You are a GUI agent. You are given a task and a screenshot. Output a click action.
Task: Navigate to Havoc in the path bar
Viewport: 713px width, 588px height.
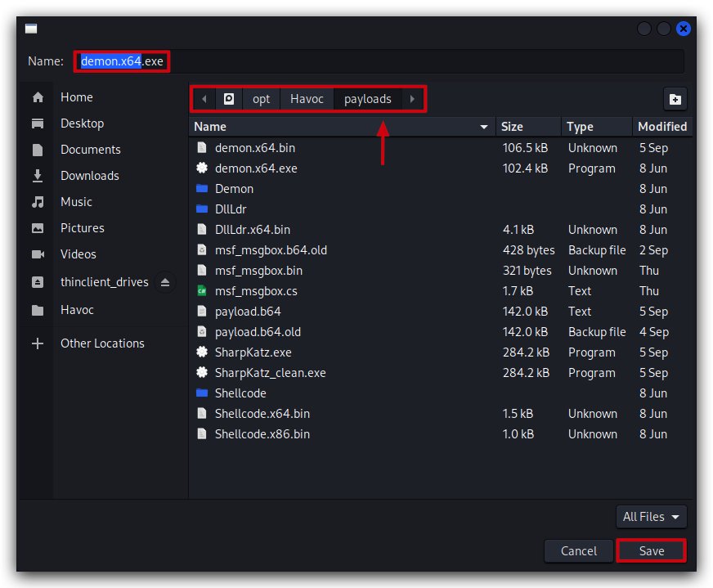[307, 99]
